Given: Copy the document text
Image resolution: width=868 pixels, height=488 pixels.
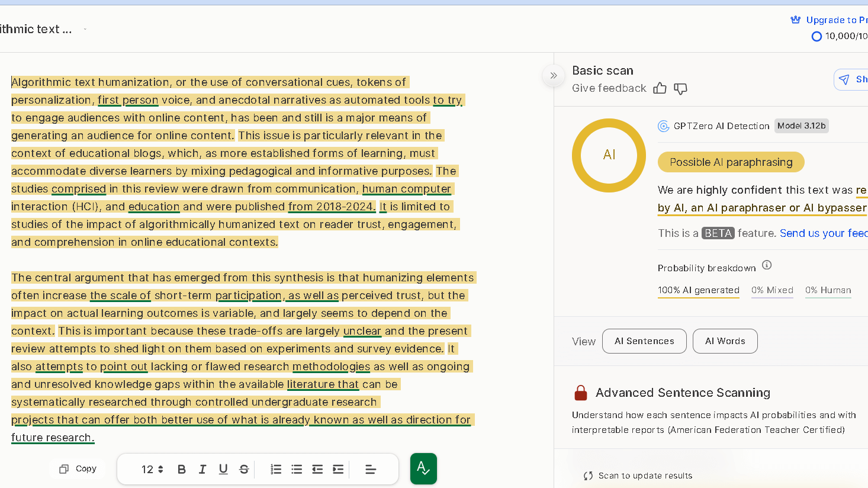Looking at the screenshot, I should (x=78, y=468).
